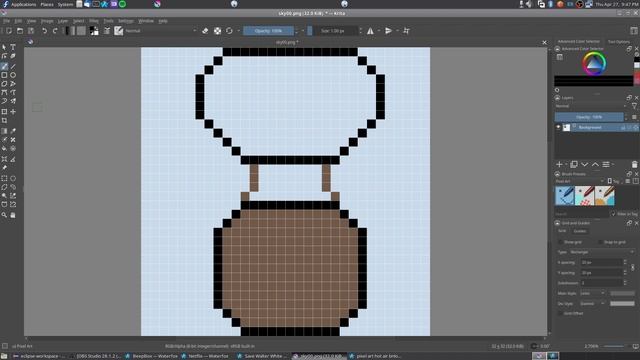
Task: Open the brush editor settings
Action: [107, 31]
